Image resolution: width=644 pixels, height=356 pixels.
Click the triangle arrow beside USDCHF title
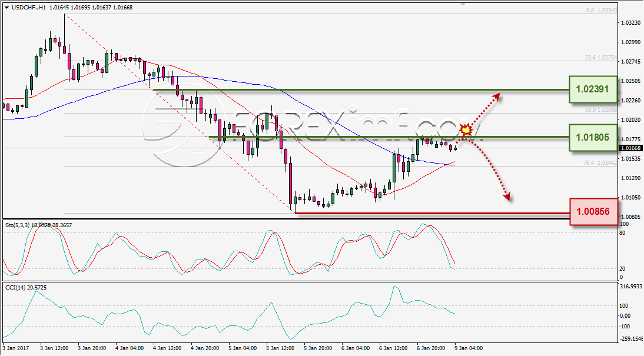point(6,8)
